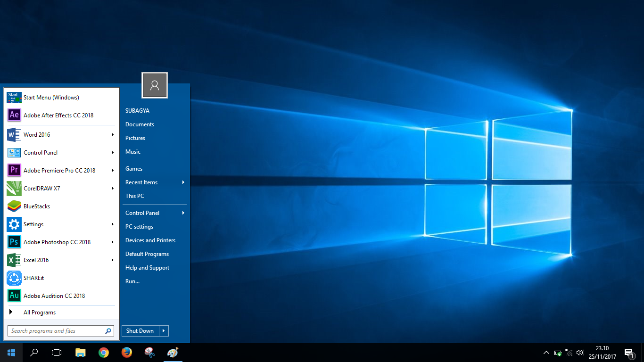
Task: Open Settings gear entry
Action: (x=61, y=224)
